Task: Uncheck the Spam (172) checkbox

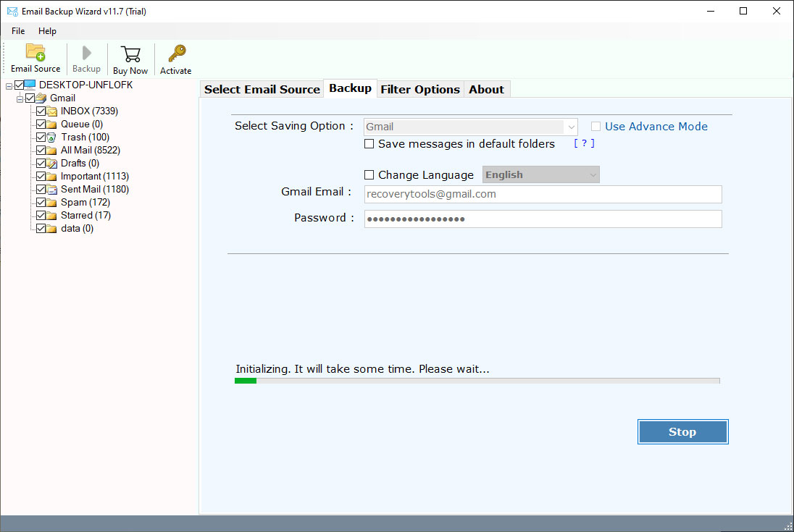Action: pos(41,202)
